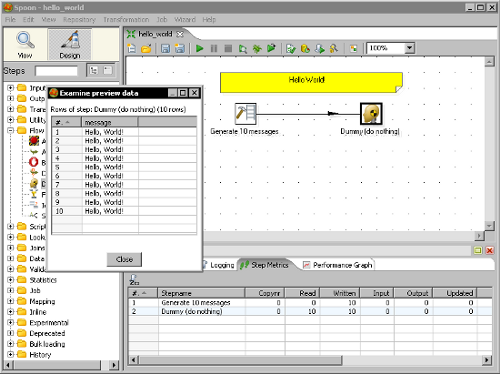Open the Repository menu
Screen dimensions: 500x374
click(x=79, y=20)
